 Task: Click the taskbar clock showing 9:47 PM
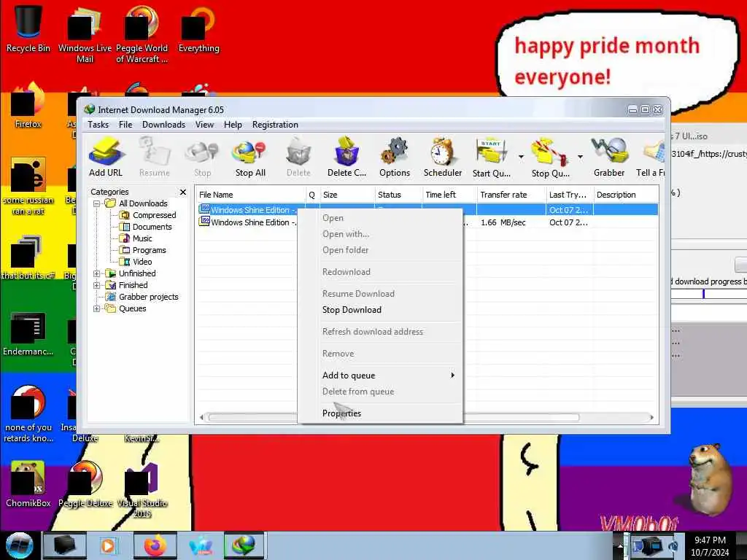click(x=710, y=545)
